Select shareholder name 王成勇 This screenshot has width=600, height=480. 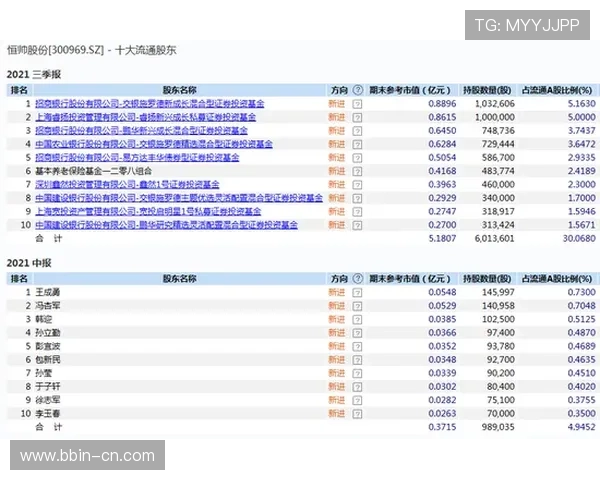[48, 292]
